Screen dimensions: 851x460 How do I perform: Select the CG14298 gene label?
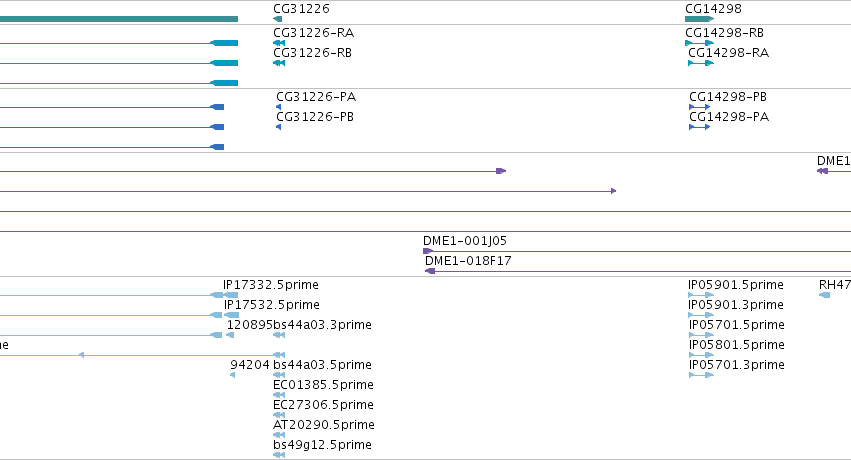[x=713, y=9]
